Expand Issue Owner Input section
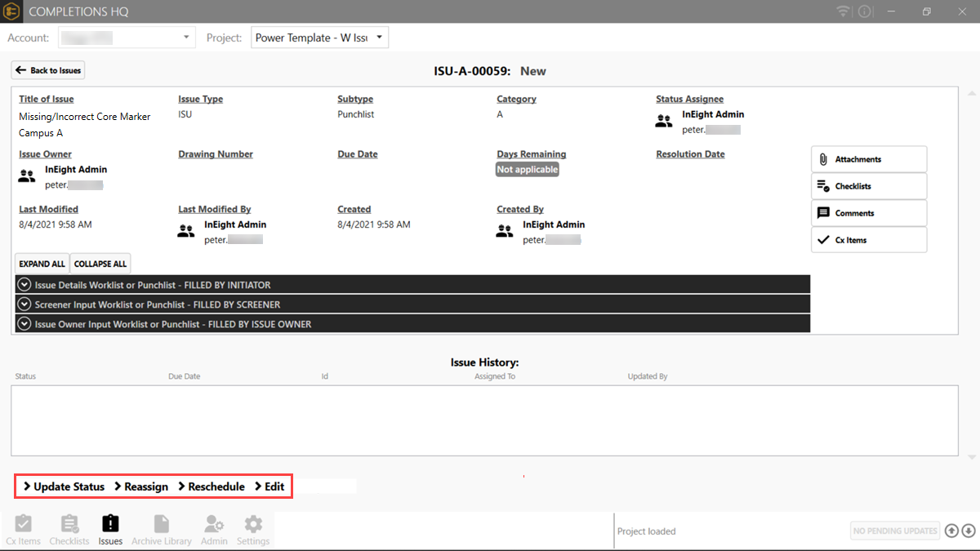 point(24,324)
